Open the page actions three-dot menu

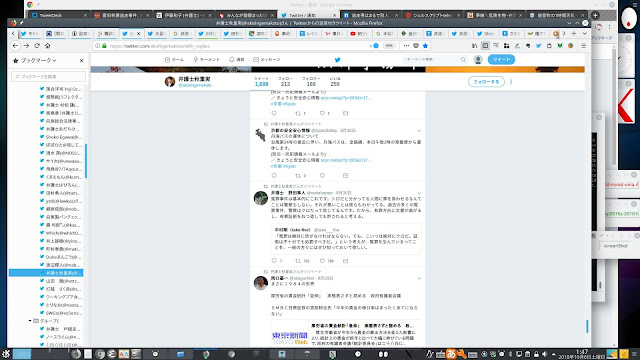coord(406,46)
